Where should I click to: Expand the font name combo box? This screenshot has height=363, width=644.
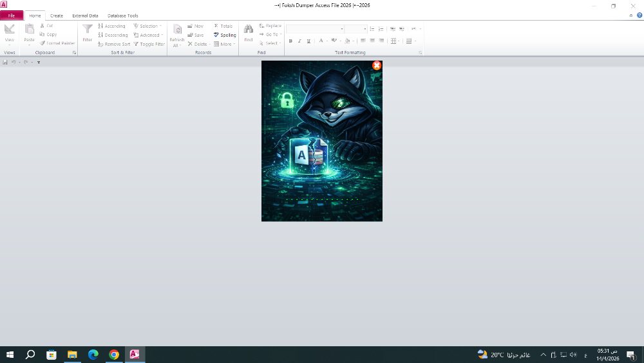342,29
